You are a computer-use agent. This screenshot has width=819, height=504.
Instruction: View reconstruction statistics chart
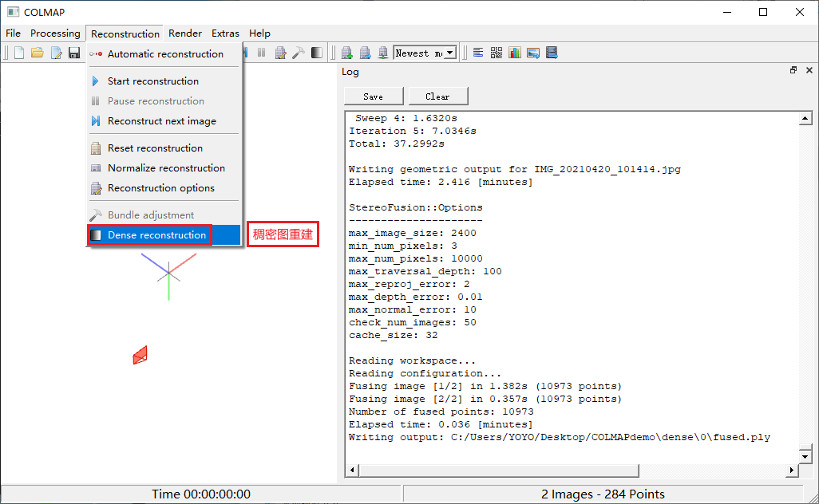point(515,52)
